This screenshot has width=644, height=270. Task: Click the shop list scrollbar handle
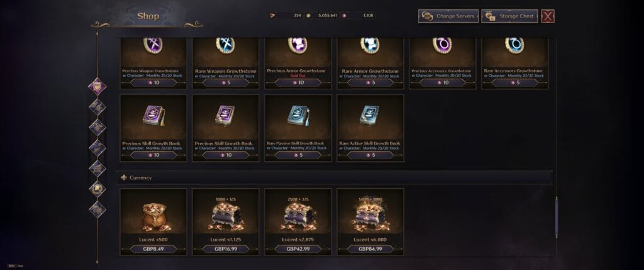[x=557, y=217]
